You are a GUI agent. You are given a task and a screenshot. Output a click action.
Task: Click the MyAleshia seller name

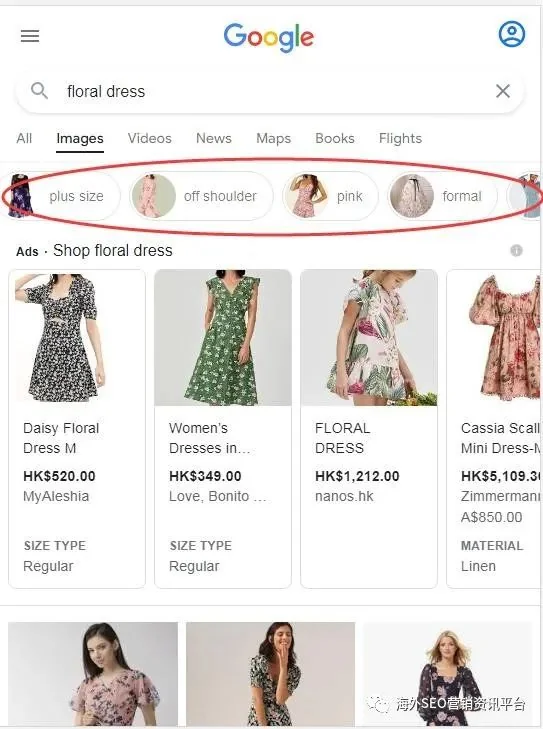56,497
